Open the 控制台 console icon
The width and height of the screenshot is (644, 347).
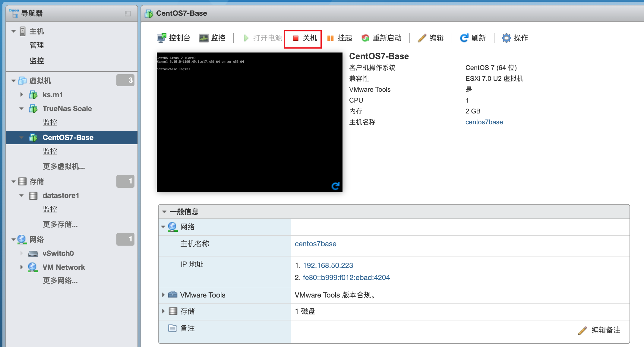pos(162,38)
